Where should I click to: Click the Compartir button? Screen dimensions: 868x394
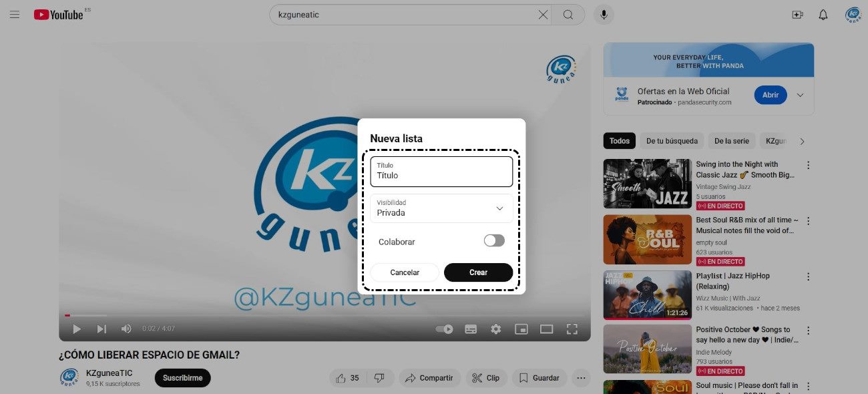430,378
